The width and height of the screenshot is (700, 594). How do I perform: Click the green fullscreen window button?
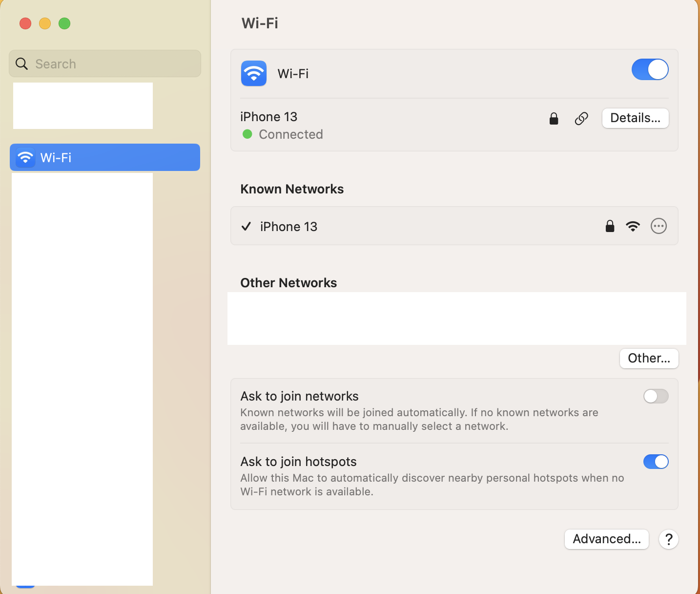(x=64, y=23)
